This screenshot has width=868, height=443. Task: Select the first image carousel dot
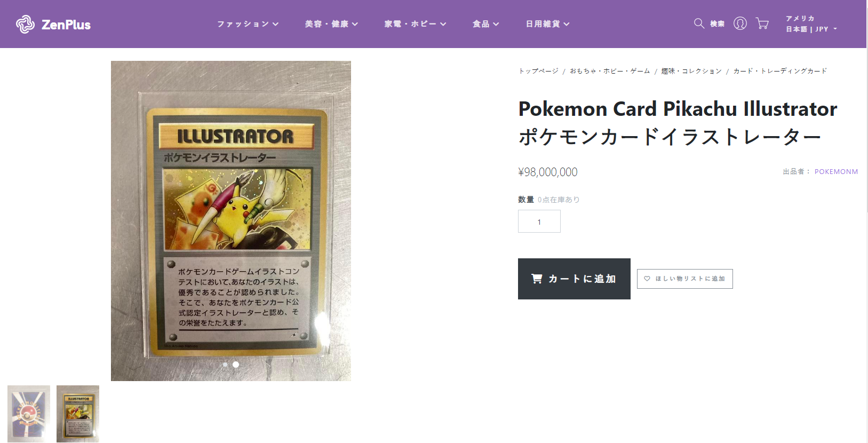(225, 365)
